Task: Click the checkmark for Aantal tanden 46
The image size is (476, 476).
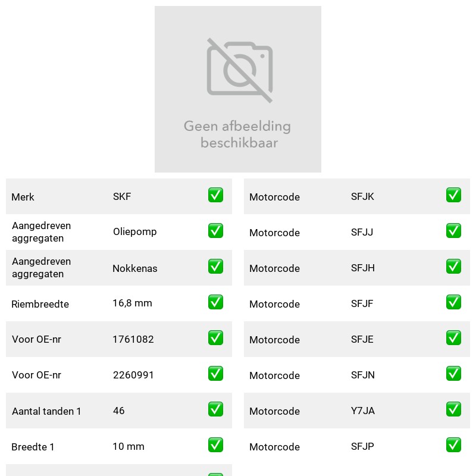Action: click(215, 409)
